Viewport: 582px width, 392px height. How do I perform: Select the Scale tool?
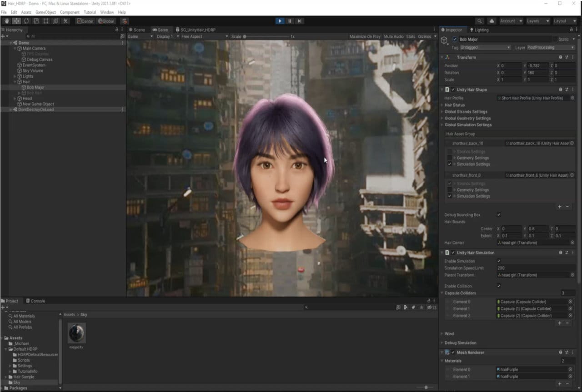click(x=36, y=21)
